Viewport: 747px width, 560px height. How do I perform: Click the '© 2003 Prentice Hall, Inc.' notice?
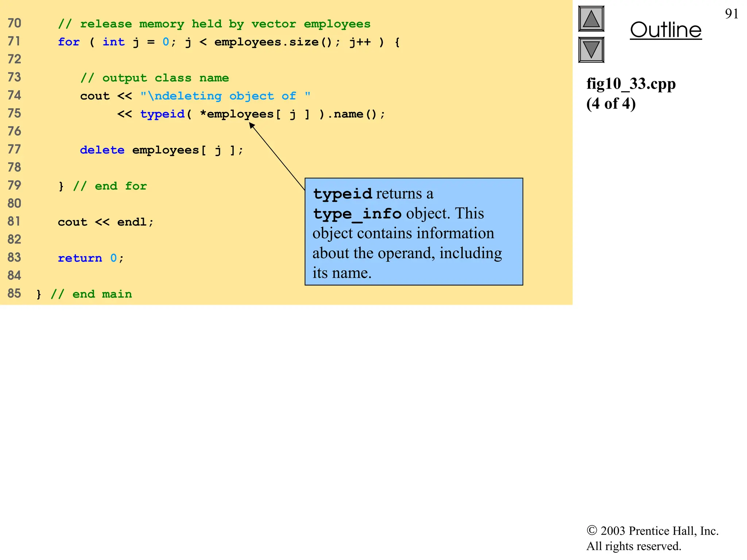click(x=653, y=531)
